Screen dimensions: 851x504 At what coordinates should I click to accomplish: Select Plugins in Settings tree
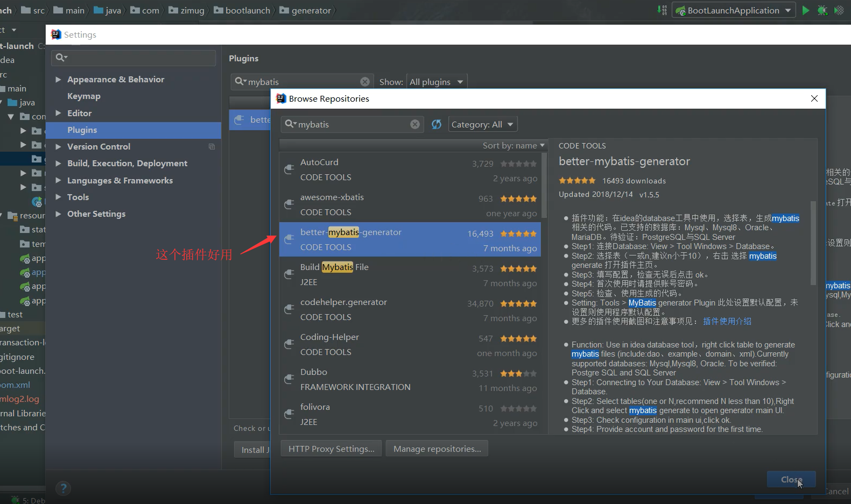133,130
